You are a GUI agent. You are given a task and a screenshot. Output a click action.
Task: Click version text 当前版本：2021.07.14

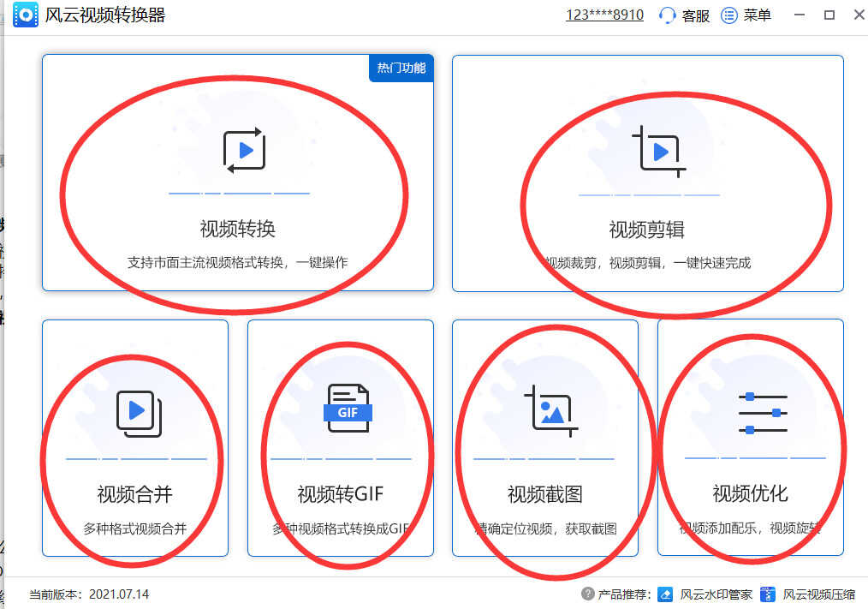click(89, 594)
